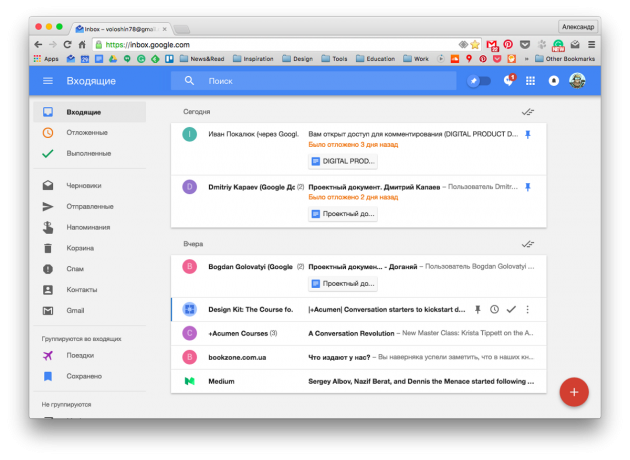Open Inspiration bookmarks folder
630x460 pixels.
(253, 59)
